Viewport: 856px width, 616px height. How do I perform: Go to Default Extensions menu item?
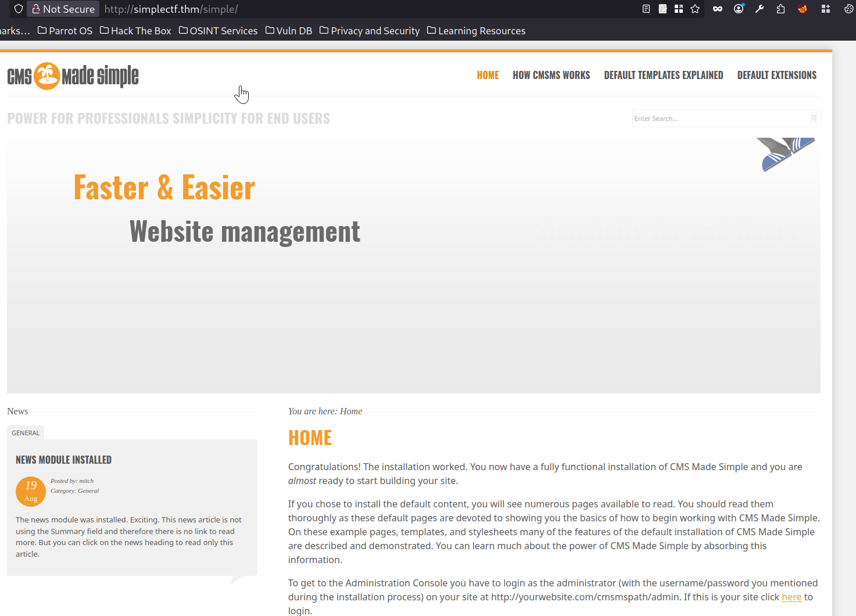click(777, 75)
